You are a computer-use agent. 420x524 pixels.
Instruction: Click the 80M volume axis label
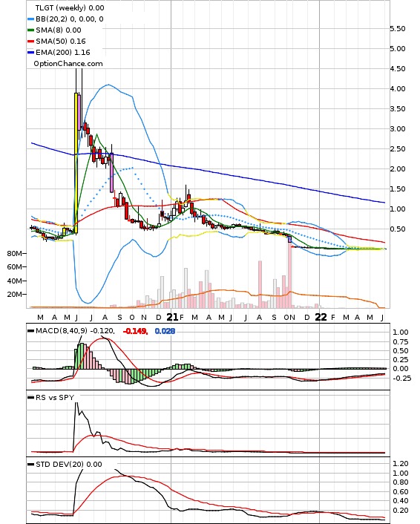[x=15, y=254]
